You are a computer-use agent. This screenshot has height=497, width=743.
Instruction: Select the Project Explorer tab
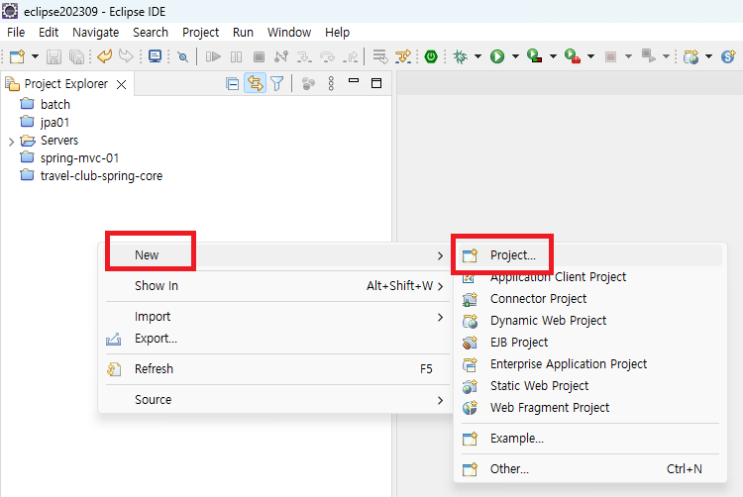[x=66, y=84]
